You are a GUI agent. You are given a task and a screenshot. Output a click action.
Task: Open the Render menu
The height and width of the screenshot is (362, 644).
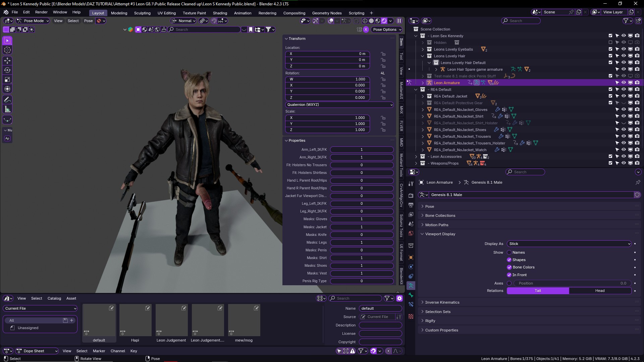pos(41,12)
